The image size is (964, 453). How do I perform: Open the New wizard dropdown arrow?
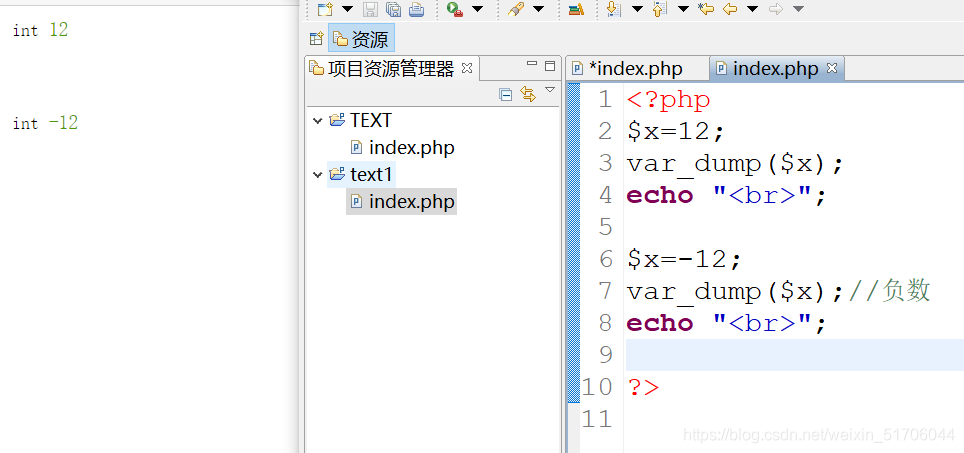pos(347,9)
